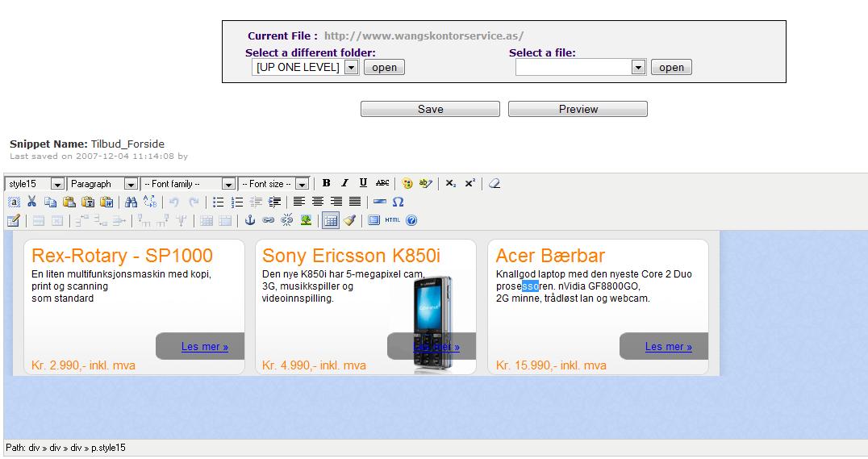Open the HTML source editor

pos(393,220)
